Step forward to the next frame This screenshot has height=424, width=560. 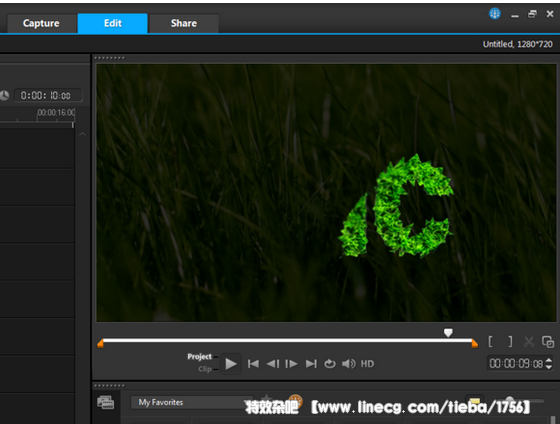291,364
